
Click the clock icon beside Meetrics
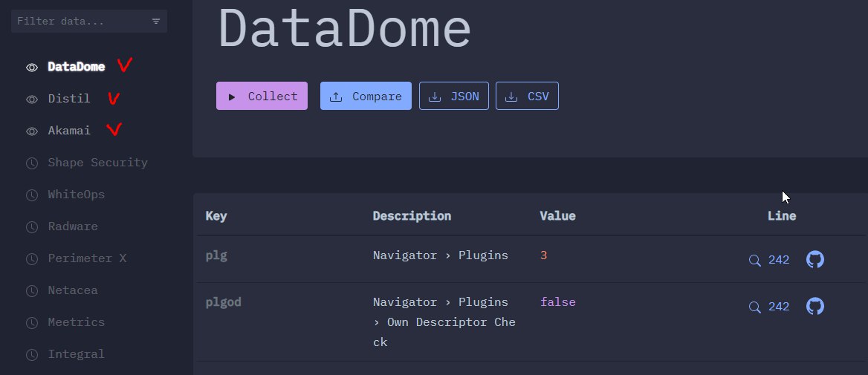click(x=32, y=323)
